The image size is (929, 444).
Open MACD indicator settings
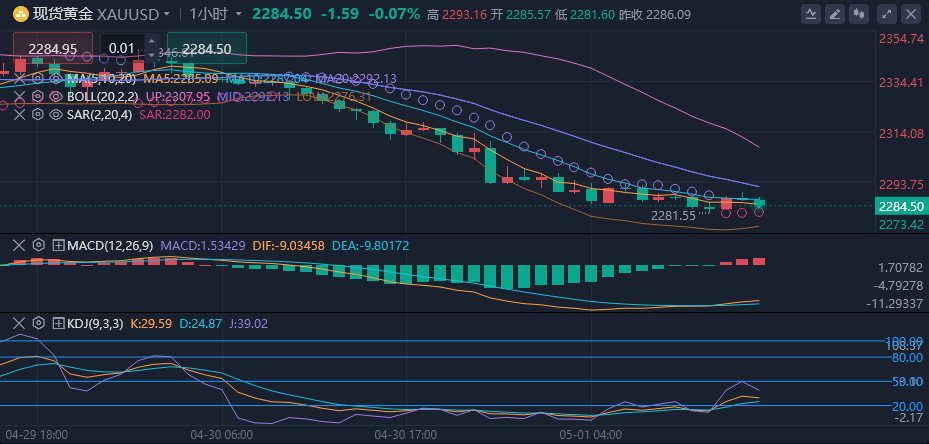(x=38, y=245)
